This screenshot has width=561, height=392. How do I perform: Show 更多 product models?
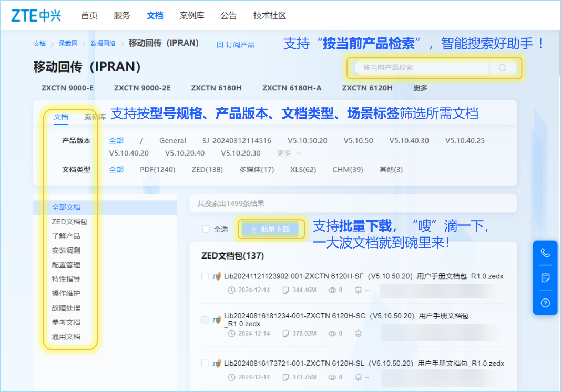[x=420, y=88]
